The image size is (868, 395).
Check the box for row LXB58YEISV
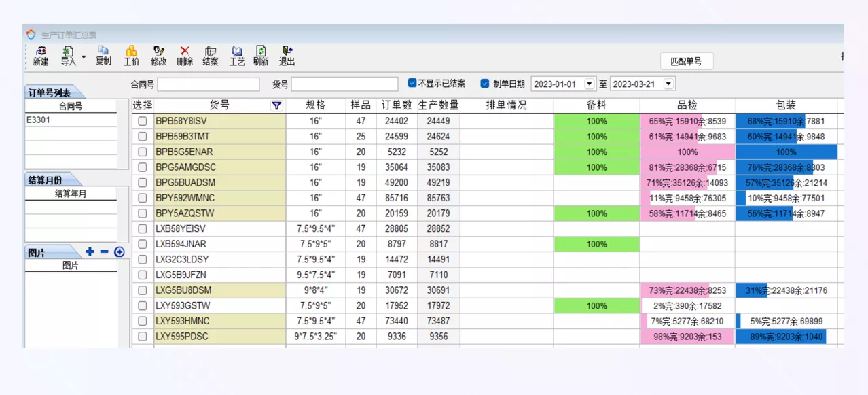tap(143, 228)
